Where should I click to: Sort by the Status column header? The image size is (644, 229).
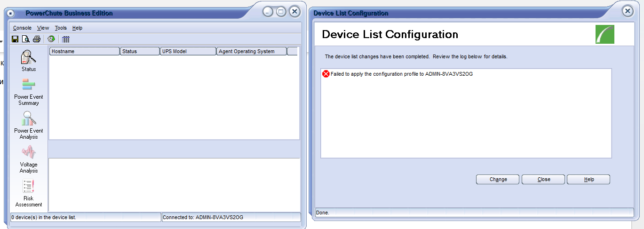140,51
